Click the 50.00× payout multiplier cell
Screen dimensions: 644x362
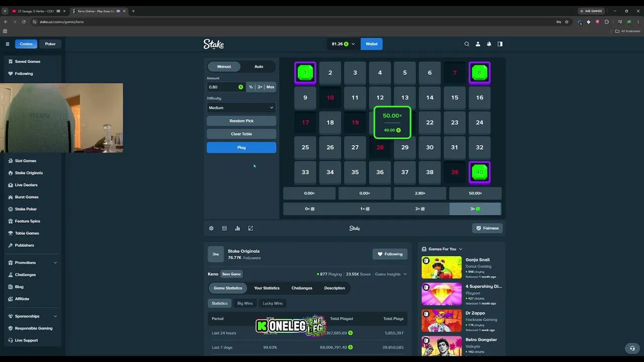pyautogui.click(x=475, y=193)
